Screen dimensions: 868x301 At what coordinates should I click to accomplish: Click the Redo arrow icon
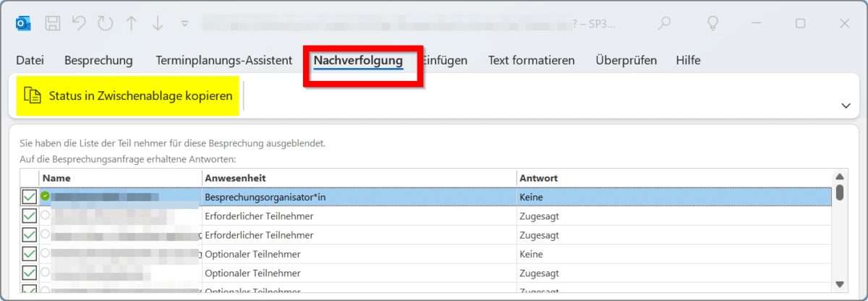105,23
